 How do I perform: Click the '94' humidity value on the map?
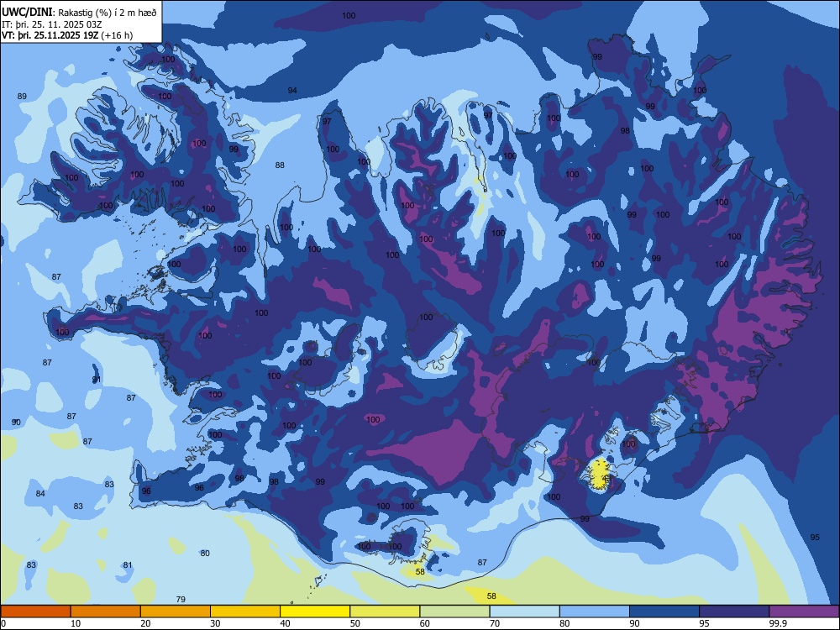292,90
